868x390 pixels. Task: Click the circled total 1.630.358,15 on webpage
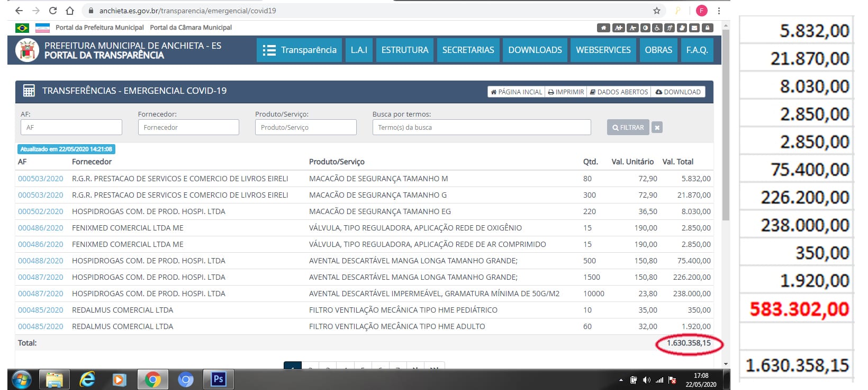[689, 343]
